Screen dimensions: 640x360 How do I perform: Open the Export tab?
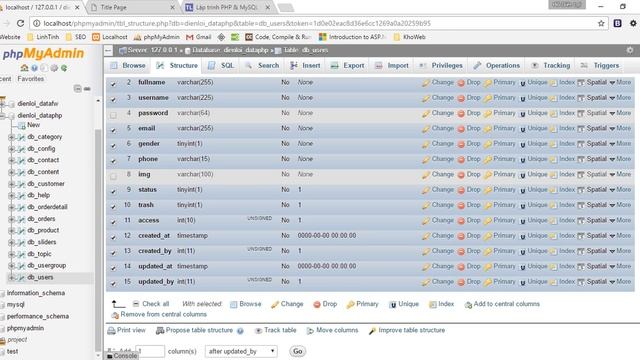point(347,66)
